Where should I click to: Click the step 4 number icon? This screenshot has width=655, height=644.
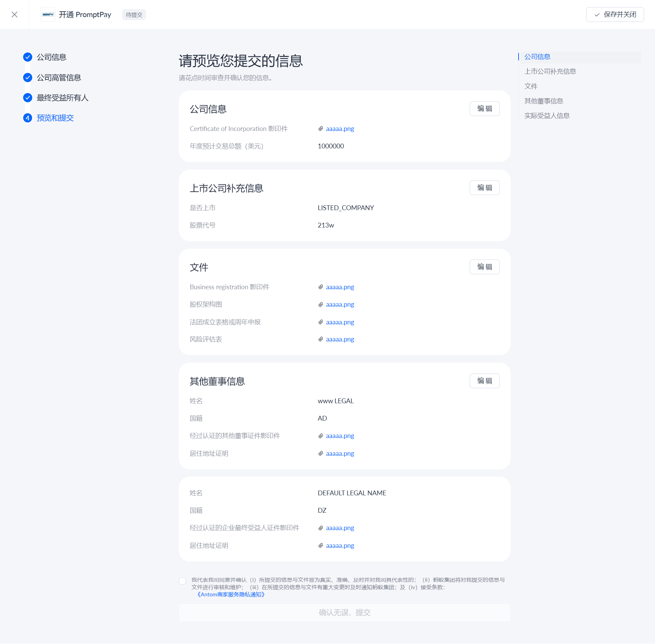click(x=28, y=118)
